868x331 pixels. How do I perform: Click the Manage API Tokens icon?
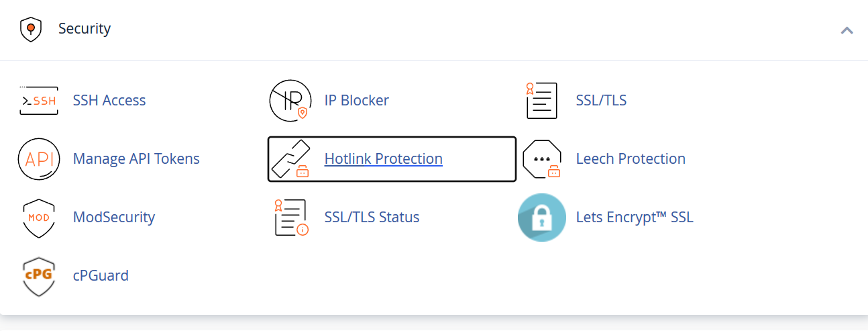click(x=39, y=159)
